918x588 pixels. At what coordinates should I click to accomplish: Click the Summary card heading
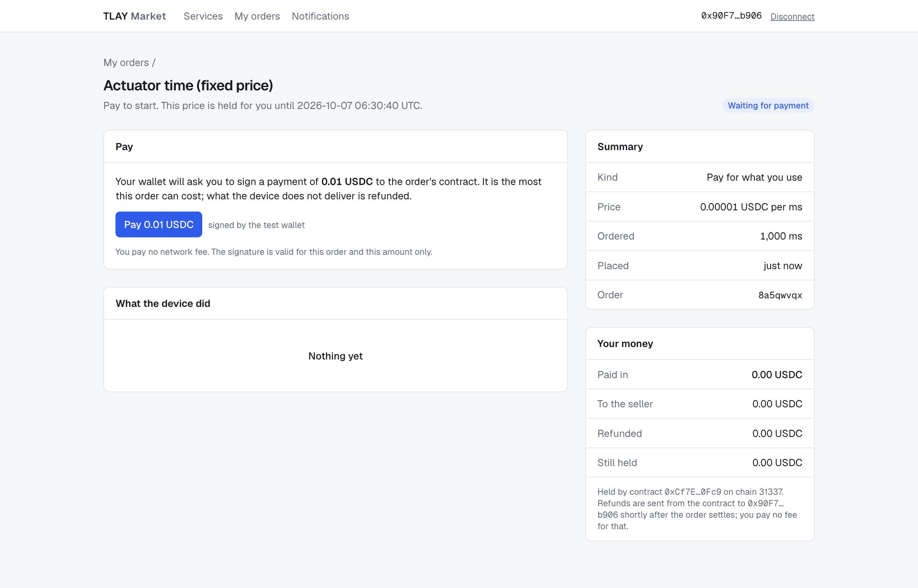[x=620, y=147]
